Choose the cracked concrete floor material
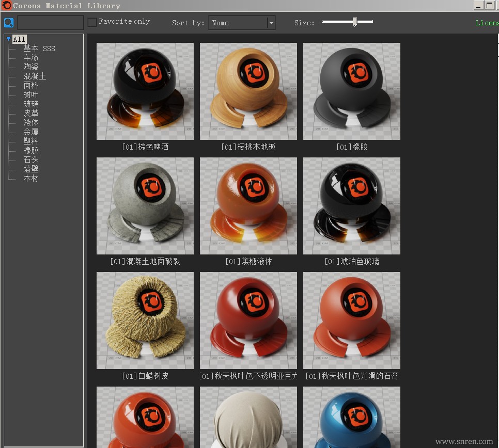The height and width of the screenshot is (448, 499). point(145,206)
